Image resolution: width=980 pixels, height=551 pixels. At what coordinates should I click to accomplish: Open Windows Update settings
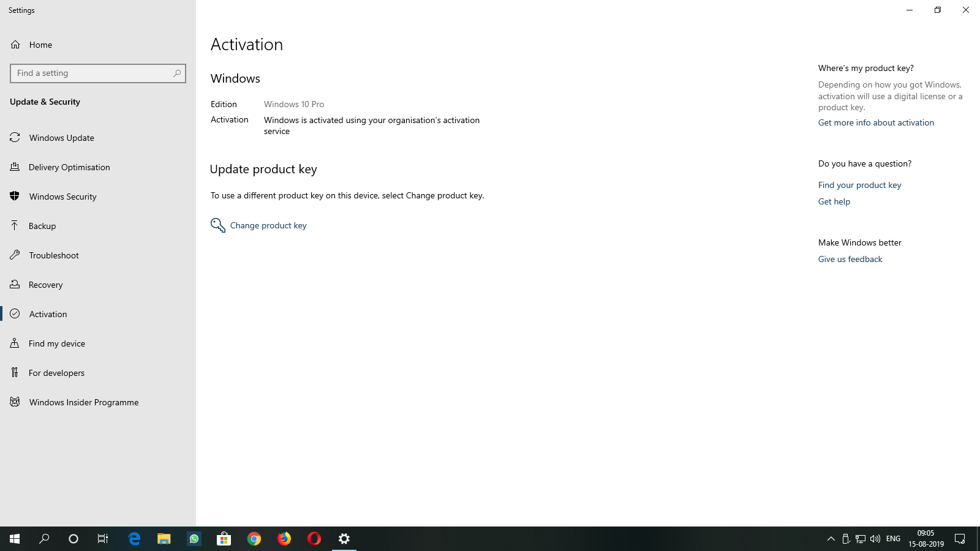[x=98, y=138]
